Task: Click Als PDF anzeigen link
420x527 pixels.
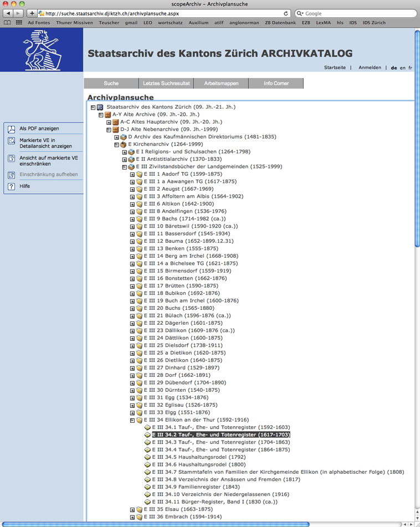Action: (39, 129)
